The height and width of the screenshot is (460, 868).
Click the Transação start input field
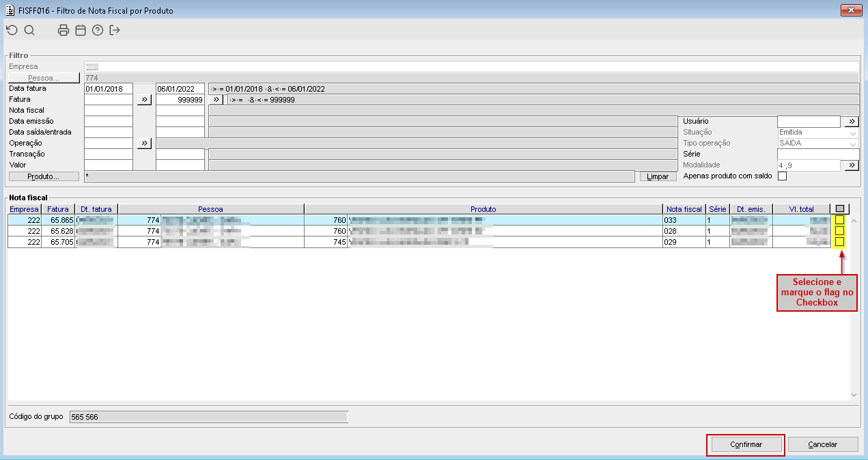click(x=109, y=154)
